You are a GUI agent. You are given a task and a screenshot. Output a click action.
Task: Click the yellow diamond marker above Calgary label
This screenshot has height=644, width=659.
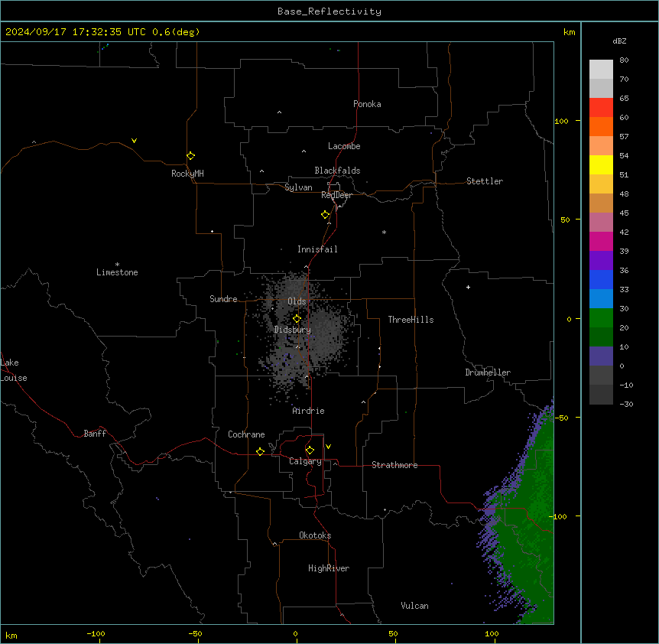[310, 450]
